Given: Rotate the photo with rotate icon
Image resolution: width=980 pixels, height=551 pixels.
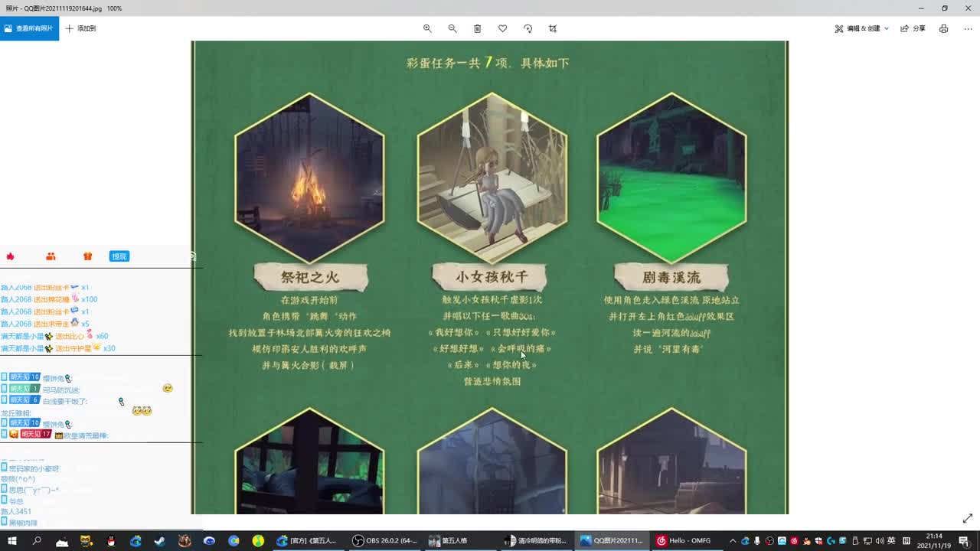Looking at the screenshot, I should 528,28.
